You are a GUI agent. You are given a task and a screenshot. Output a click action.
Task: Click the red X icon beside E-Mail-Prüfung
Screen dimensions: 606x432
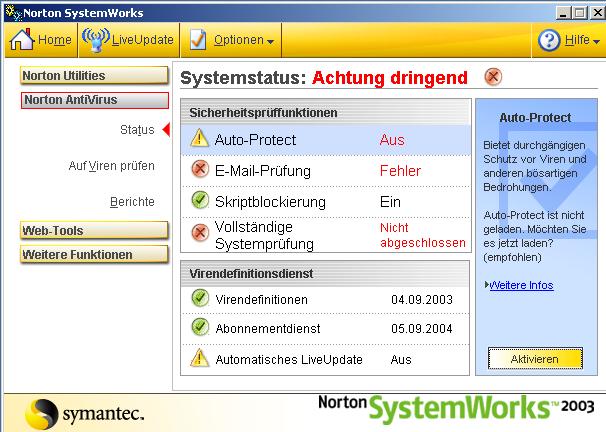[200, 169]
